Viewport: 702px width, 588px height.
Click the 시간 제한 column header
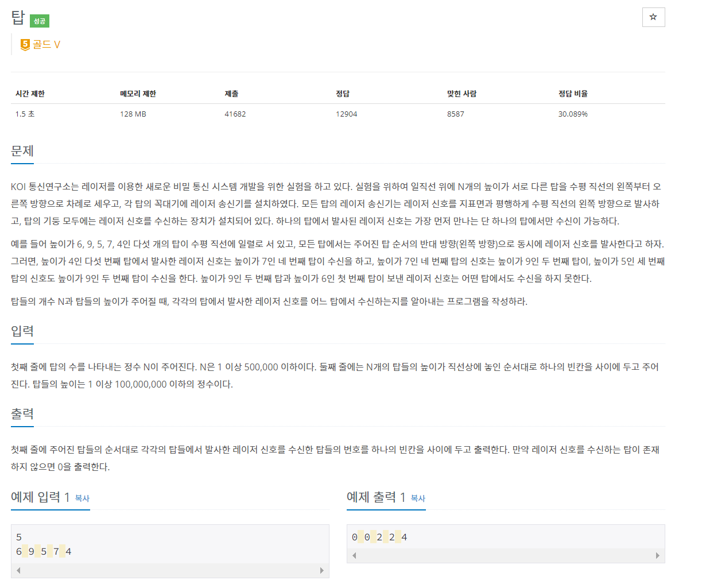click(x=30, y=94)
